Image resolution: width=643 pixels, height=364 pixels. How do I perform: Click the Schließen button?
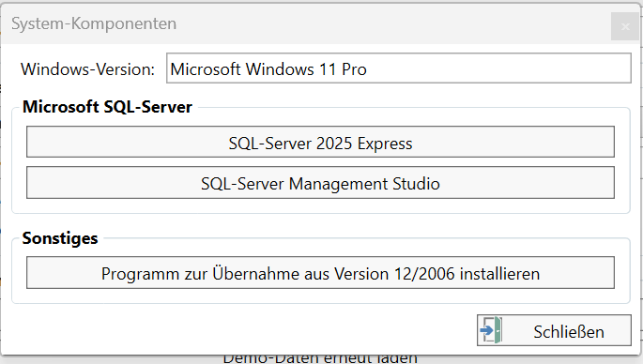click(x=554, y=330)
